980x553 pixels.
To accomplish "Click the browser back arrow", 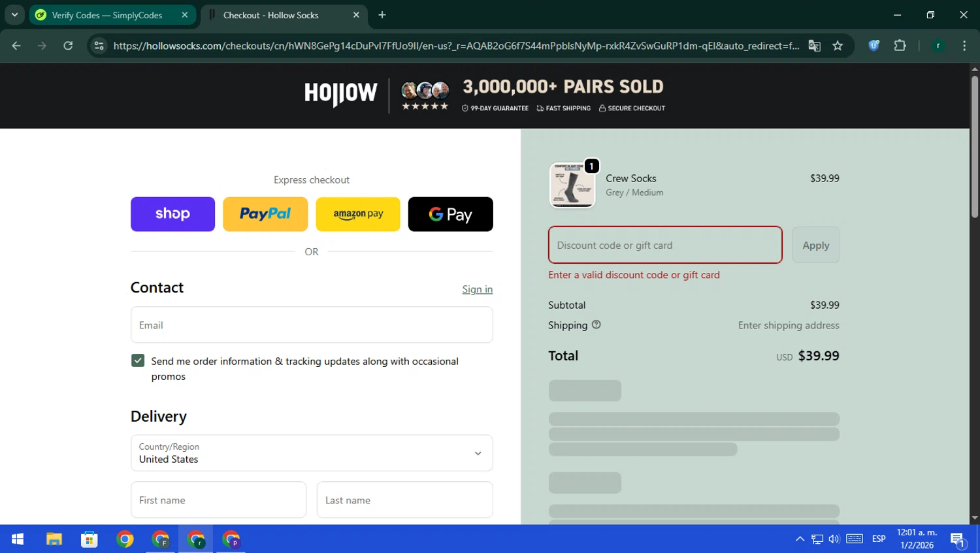I will [x=16, y=46].
